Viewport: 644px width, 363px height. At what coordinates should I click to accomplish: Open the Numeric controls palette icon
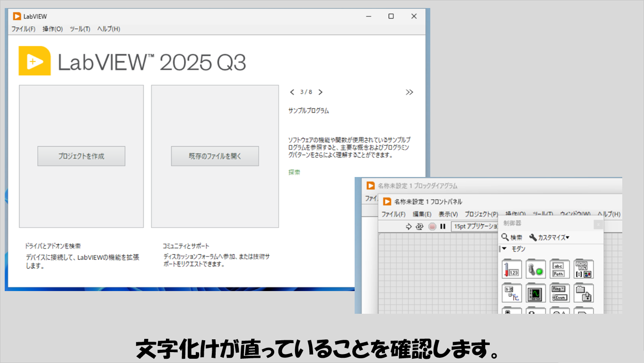[x=512, y=269]
